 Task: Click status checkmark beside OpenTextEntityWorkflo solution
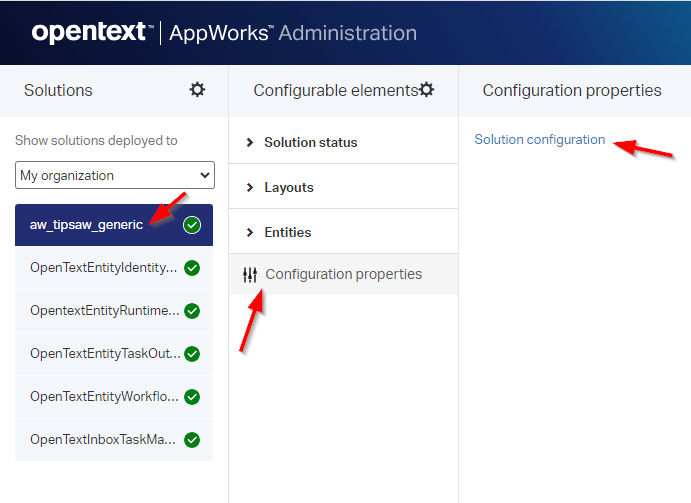point(192,397)
